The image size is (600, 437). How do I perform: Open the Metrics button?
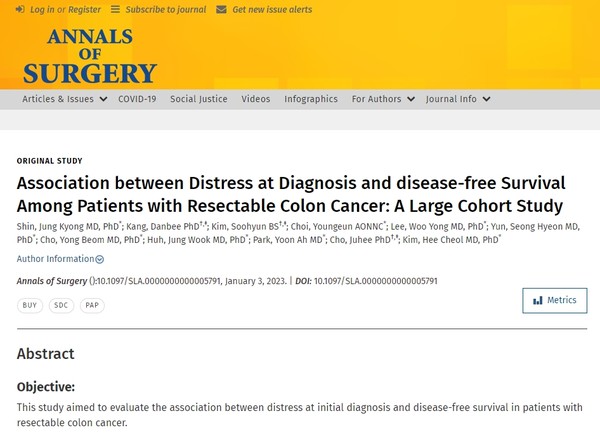click(x=554, y=300)
